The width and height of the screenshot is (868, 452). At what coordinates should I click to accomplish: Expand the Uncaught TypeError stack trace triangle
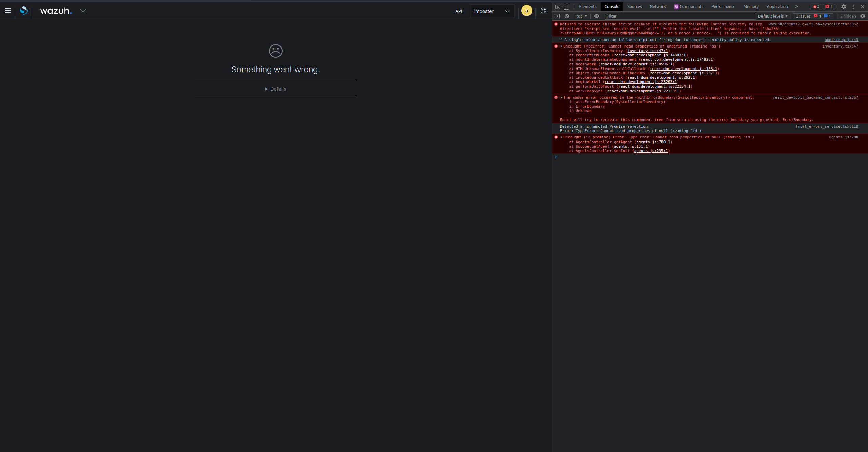tap(561, 46)
